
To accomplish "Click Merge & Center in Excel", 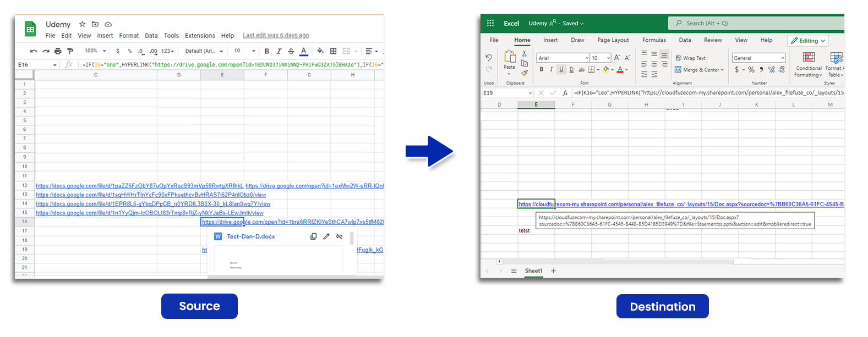I will pyautogui.click(x=699, y=70).
